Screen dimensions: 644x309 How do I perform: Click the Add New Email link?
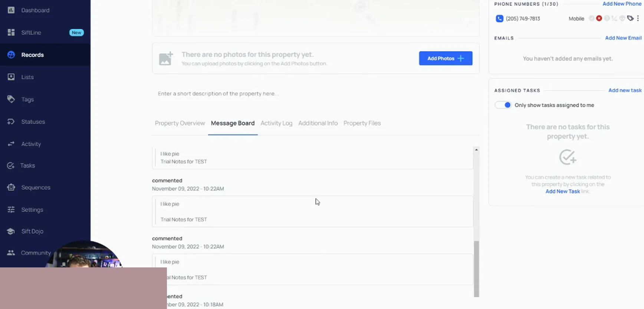pyautogui.click(x=623, y=38)
